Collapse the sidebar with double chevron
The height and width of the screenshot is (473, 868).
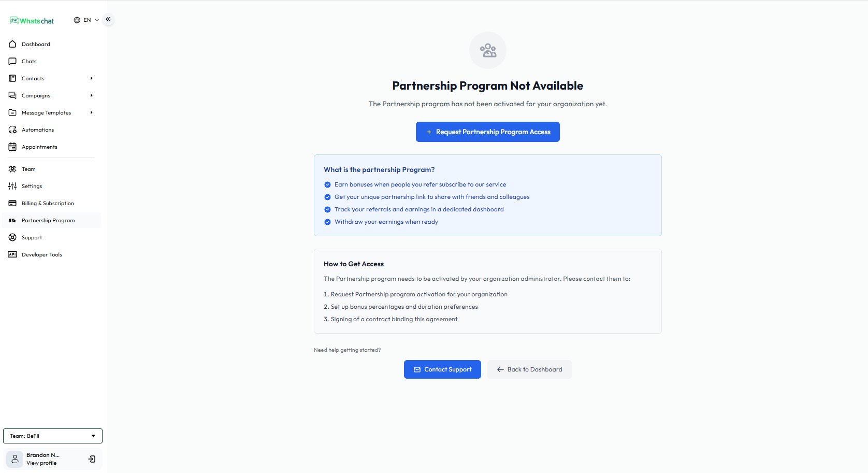pyautogui.click(x=108, y=19)
